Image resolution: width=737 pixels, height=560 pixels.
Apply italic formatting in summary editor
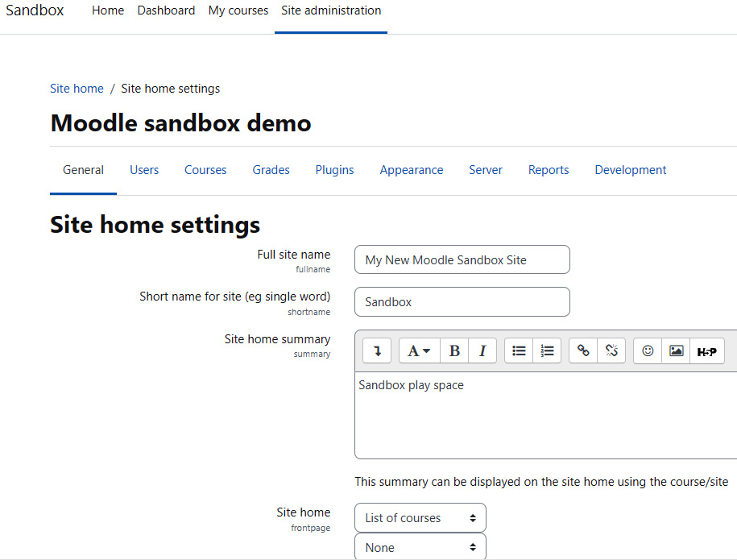pyautogui.click(x=482, y=351)
